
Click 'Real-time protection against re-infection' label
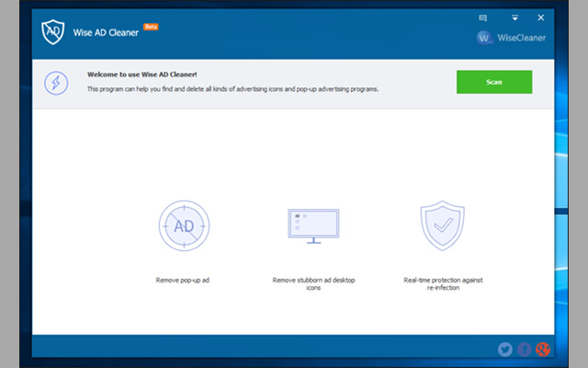(x=443, y=282)
